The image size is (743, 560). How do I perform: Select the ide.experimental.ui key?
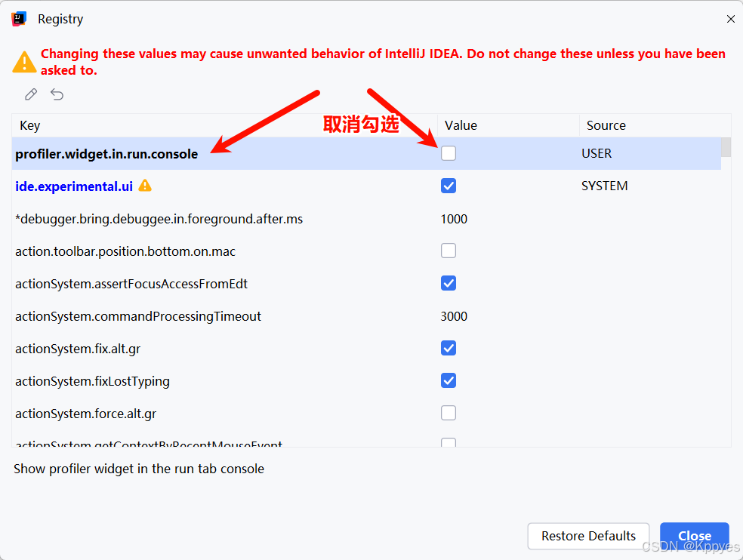click(74, 186)
